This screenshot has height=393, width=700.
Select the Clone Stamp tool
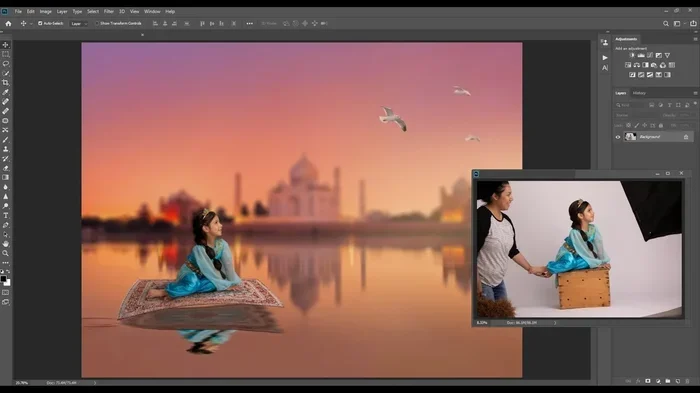5,149
